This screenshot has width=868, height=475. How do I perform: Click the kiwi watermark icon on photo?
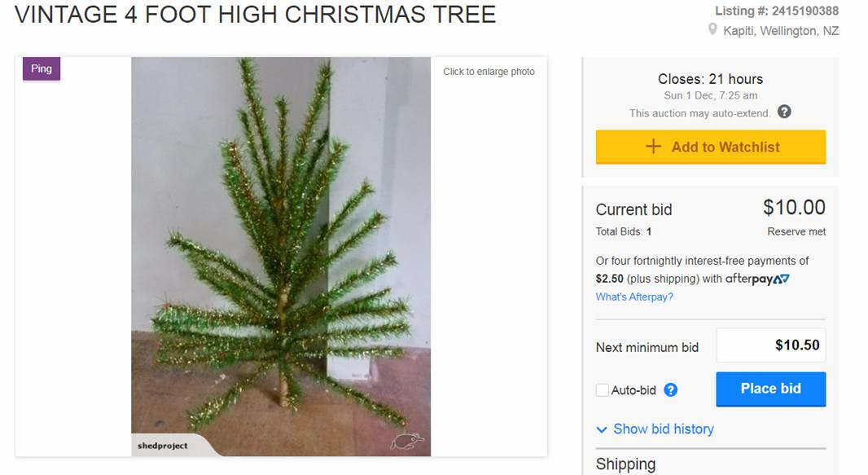(406, 441)
